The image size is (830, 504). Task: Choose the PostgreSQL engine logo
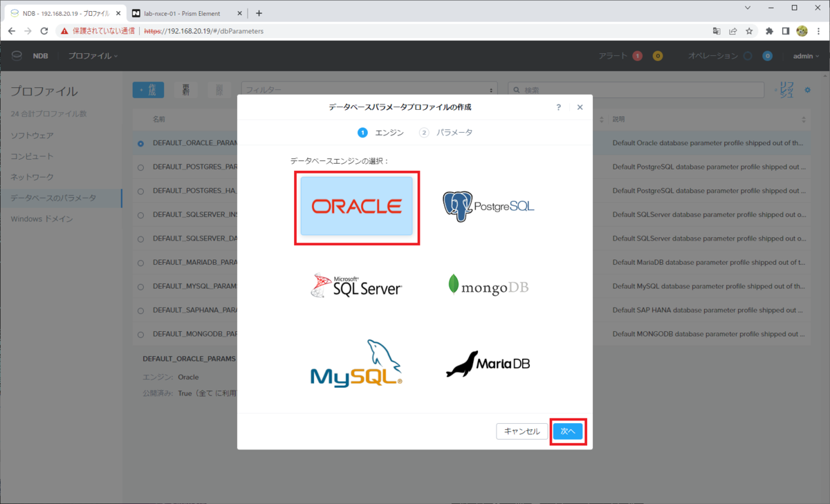click(489, 206)
